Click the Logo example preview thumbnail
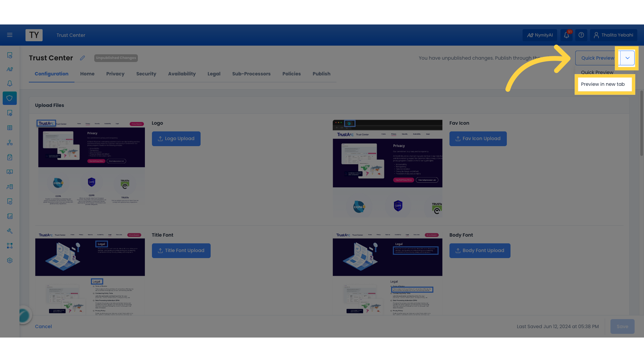The image size is (644, 362). pos(91,163)
